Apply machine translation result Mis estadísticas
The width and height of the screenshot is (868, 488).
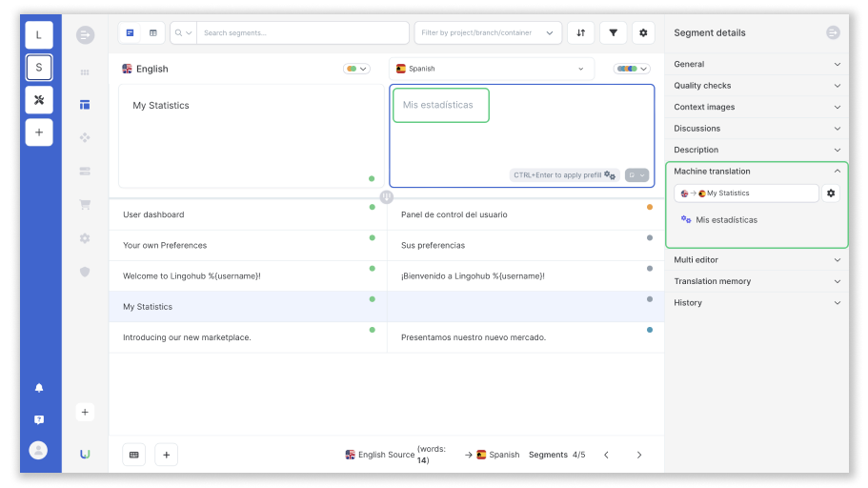point(726,220)
